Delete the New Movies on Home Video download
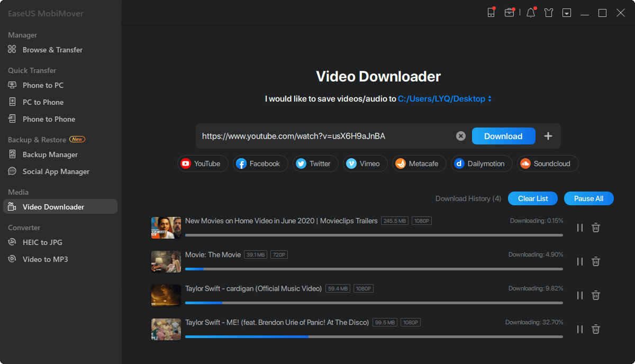This screenshot has width=635, height=364. coord(595,228)
